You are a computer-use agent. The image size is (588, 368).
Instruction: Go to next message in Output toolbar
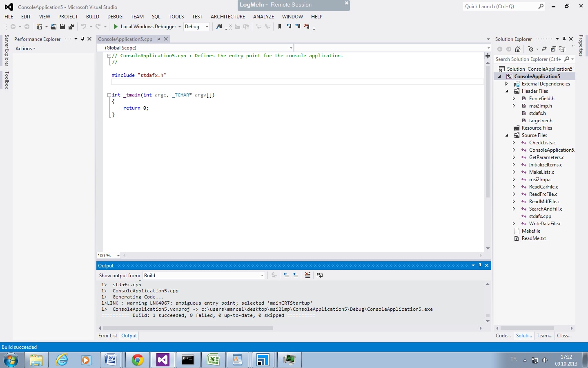(295, 275)
